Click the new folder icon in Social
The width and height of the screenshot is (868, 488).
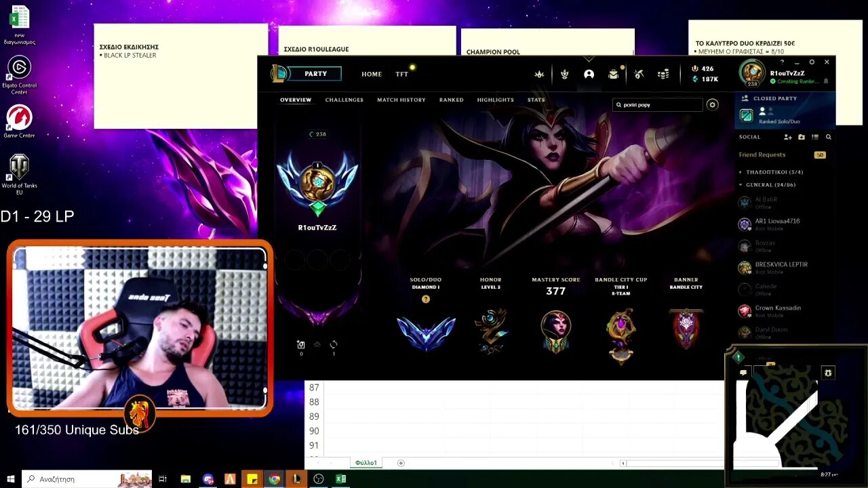[x=802, y=137]
